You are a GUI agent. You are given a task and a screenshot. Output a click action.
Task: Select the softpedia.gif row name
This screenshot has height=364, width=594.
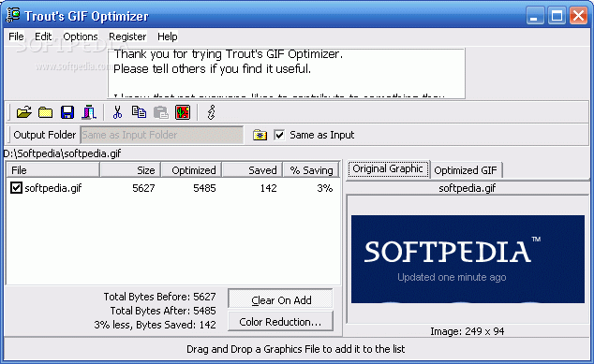[53, 188]
